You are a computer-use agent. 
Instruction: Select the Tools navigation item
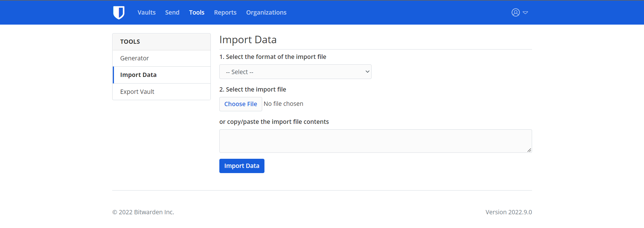(x=197, y=13)
